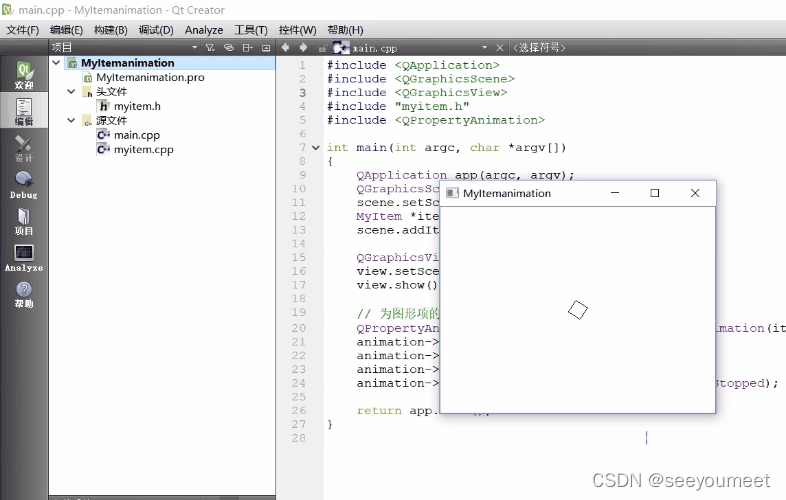Open the project view type dropdown
The width and height of the screenshot is (786, 500).
coord(194,48)
